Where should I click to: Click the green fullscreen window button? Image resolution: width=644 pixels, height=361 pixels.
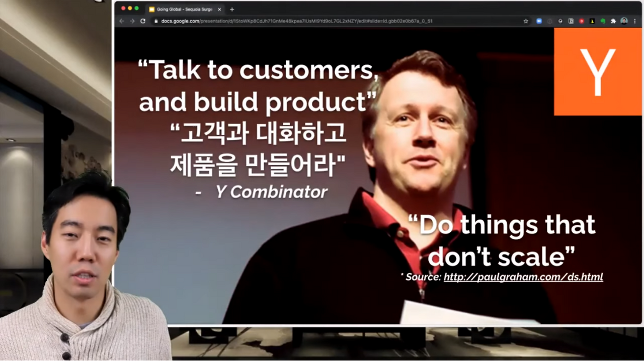(137, 9)
